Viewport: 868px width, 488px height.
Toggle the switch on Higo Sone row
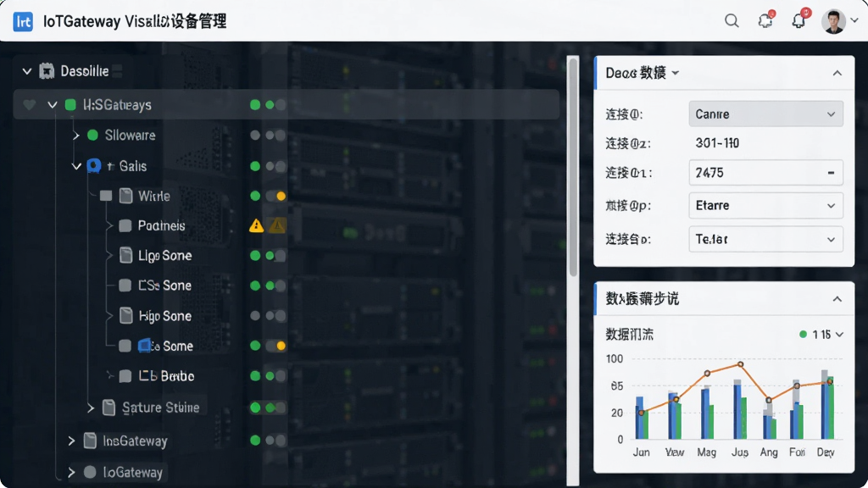click(275, 315)
